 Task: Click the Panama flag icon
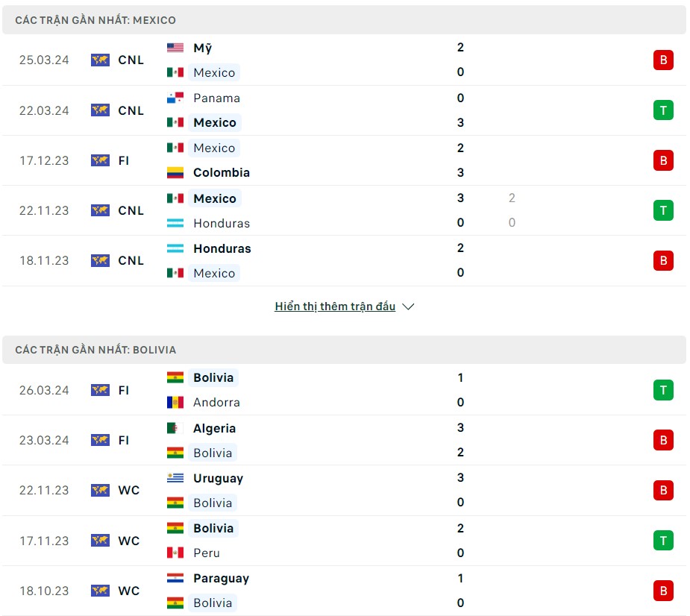pos(175,98)
